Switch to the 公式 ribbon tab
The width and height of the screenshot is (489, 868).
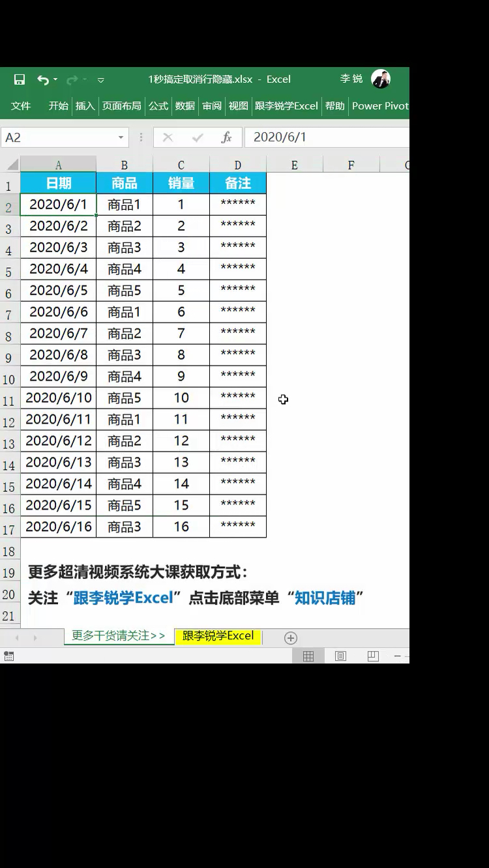(x=158, y=106)
